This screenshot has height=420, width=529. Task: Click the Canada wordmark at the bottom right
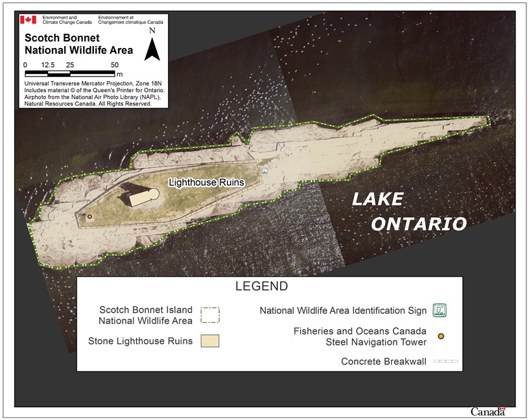487,412
